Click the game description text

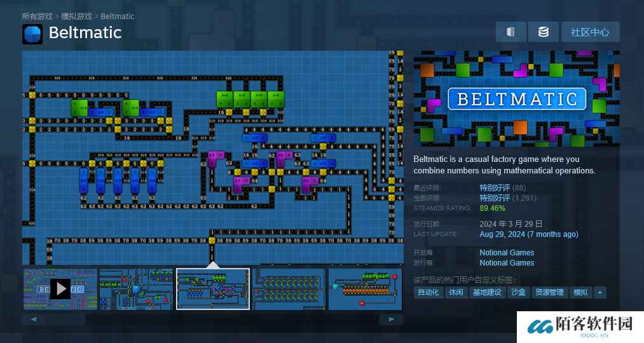pyautogui.click(x=504, y=165)
